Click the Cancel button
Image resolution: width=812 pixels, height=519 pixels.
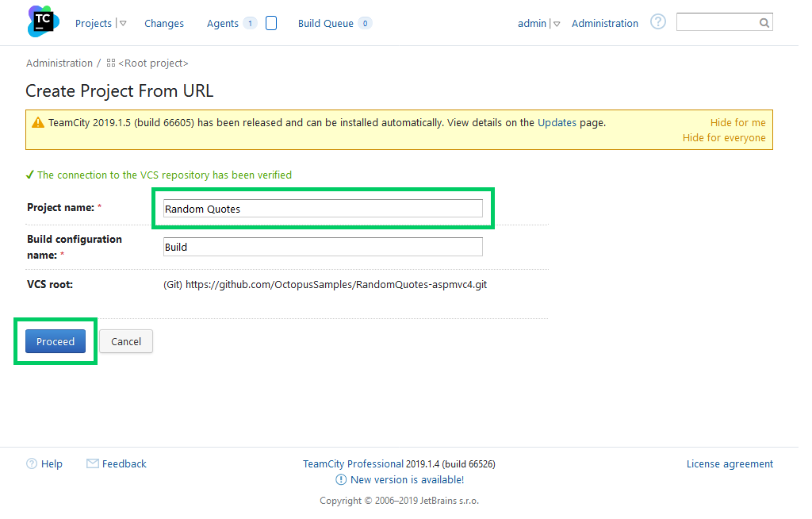coord(126,341)
